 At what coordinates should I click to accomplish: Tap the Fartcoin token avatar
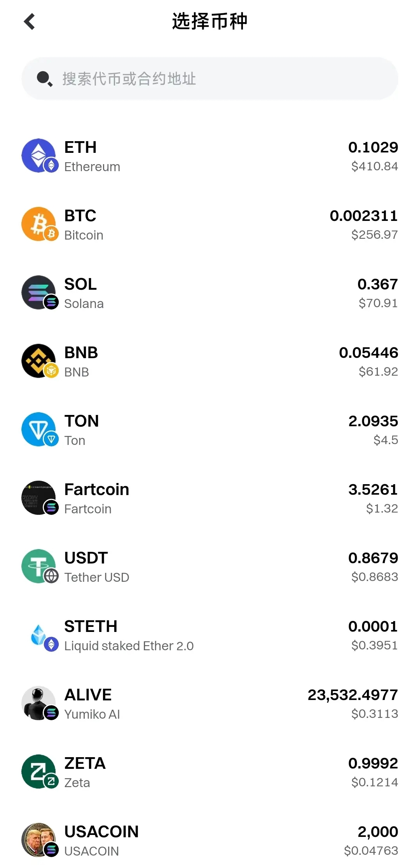pos(39,498)
